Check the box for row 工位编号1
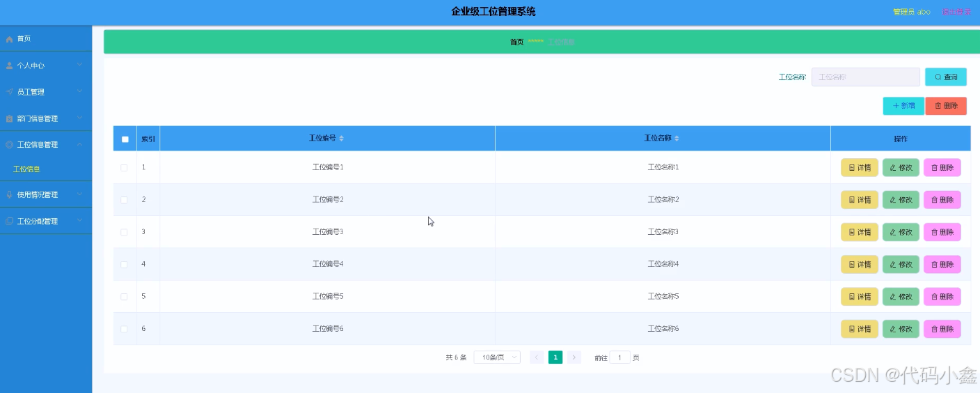This screenshot has width=980, height=393. coord(124,168)
